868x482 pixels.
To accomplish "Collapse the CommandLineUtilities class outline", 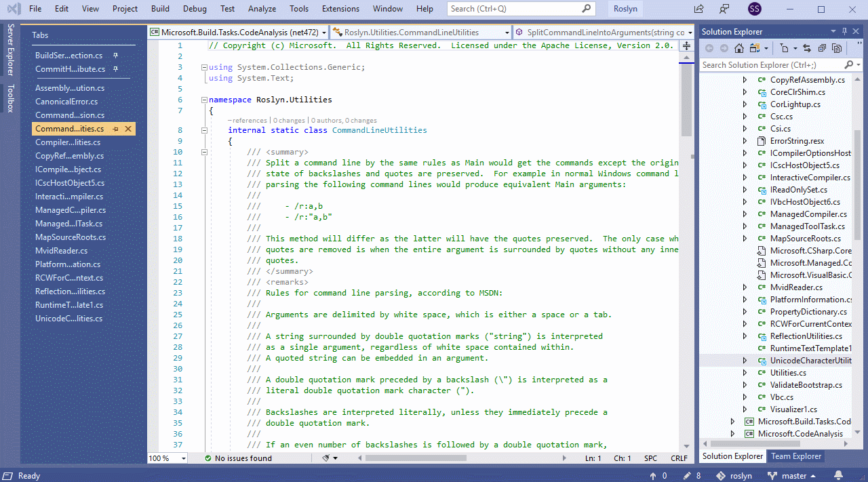I will tap(204, 130).
